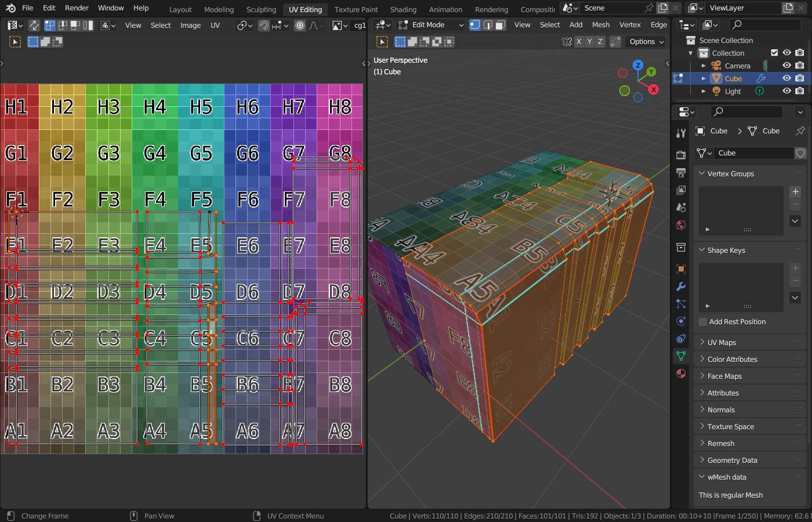This screenshot has width=812, height=522.
Task: Open the Tool properties tab
Action: click(x=681, y=134)
